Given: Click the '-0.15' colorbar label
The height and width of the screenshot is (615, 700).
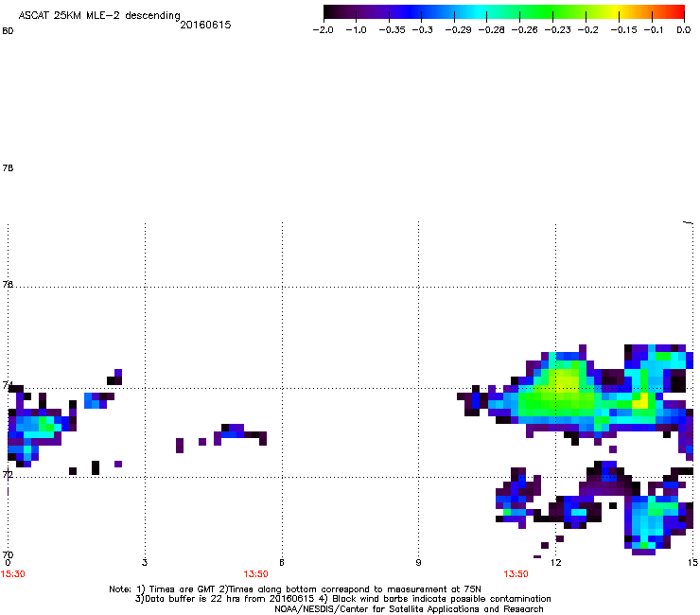Looking at the screenshot, I should [623, 30].
